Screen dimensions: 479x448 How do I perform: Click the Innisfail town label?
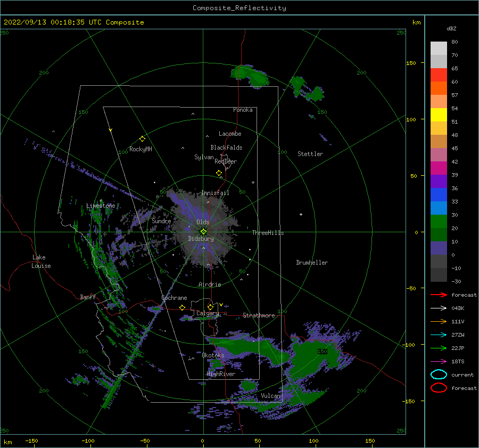(215, 193)
